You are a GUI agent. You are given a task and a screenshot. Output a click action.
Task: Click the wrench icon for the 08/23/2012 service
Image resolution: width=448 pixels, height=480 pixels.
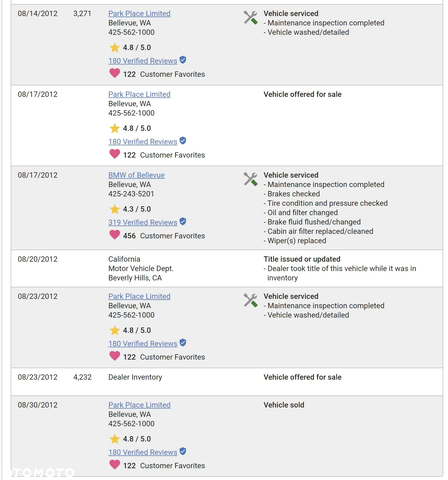[x=250, y=300]
